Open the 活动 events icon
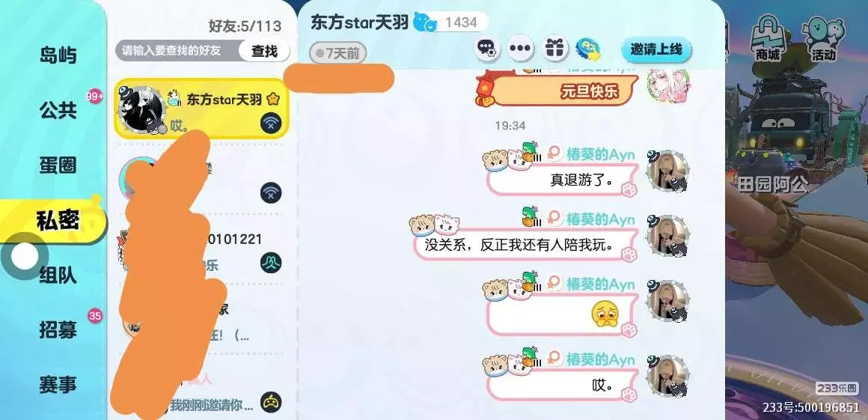The width and height of the screenshot is (868, 420). [x=823, y=37]
